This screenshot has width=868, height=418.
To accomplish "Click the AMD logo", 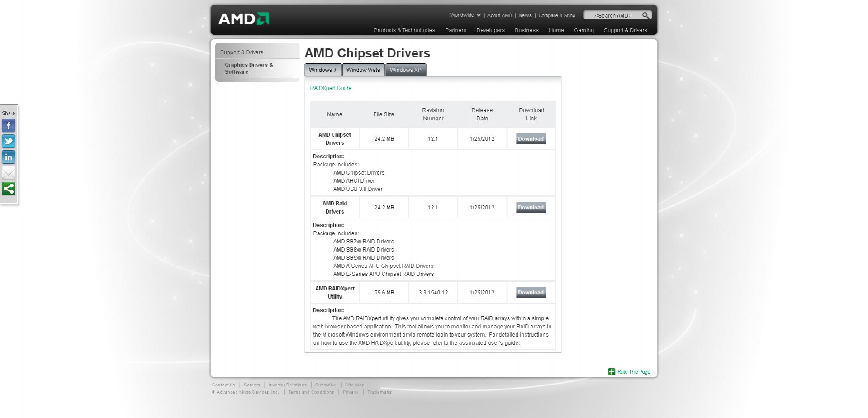I will (244, 19).
